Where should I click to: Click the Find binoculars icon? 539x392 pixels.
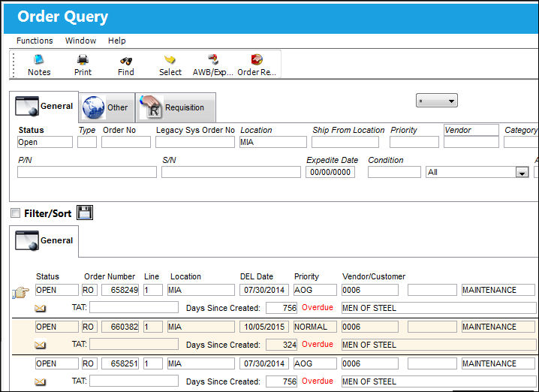(x=126, y=65)
